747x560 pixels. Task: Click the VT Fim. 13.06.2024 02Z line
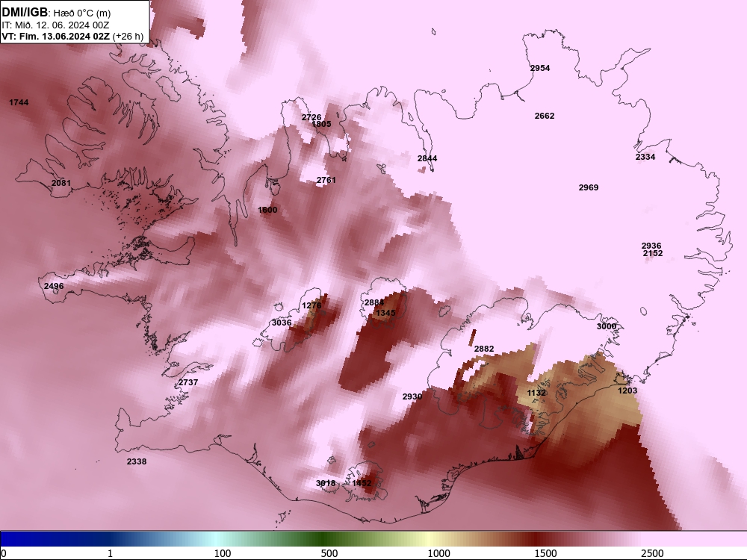pyautogui.click(x=72, y=36)
